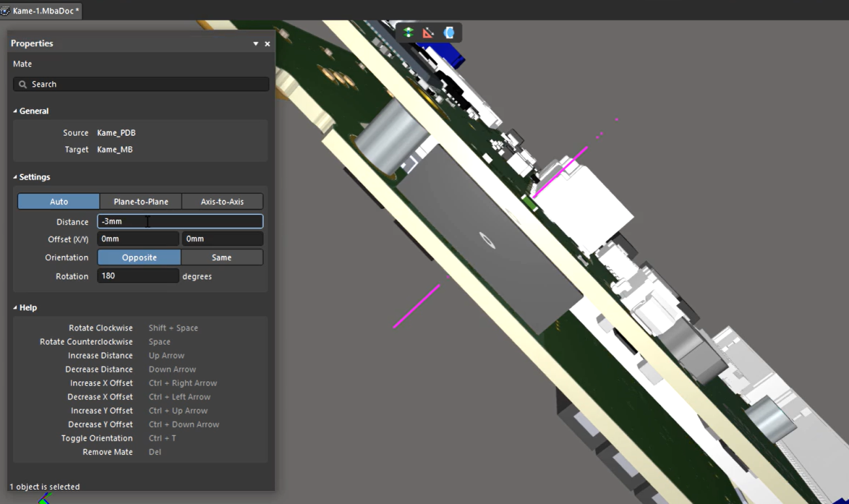This screenshot has width=849, height=504.
Task: Switch to Plane-to-Plane mate mode
Action: click(140, 202)
